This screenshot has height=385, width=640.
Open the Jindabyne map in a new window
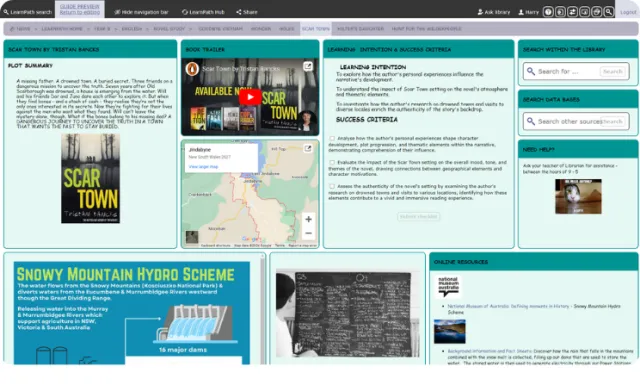coord(308,149)
